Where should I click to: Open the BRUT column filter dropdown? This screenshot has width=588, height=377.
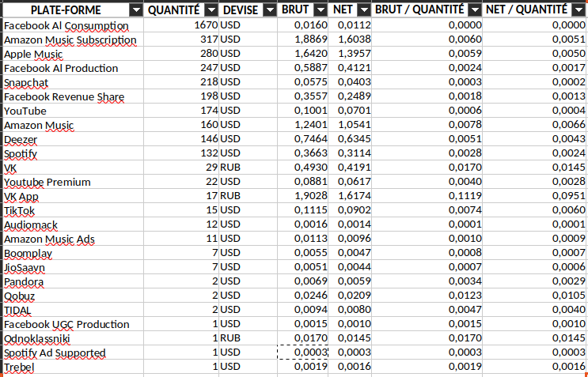[x=321, y=10]
